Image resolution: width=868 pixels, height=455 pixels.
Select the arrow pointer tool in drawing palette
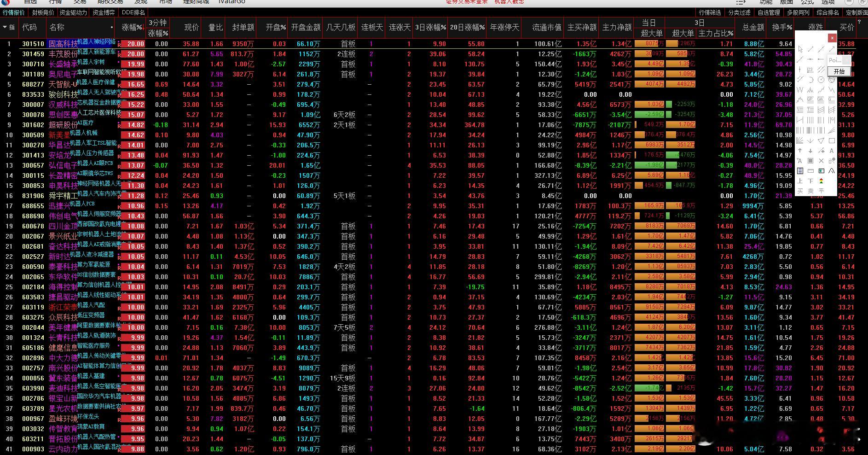coord(800,49)
